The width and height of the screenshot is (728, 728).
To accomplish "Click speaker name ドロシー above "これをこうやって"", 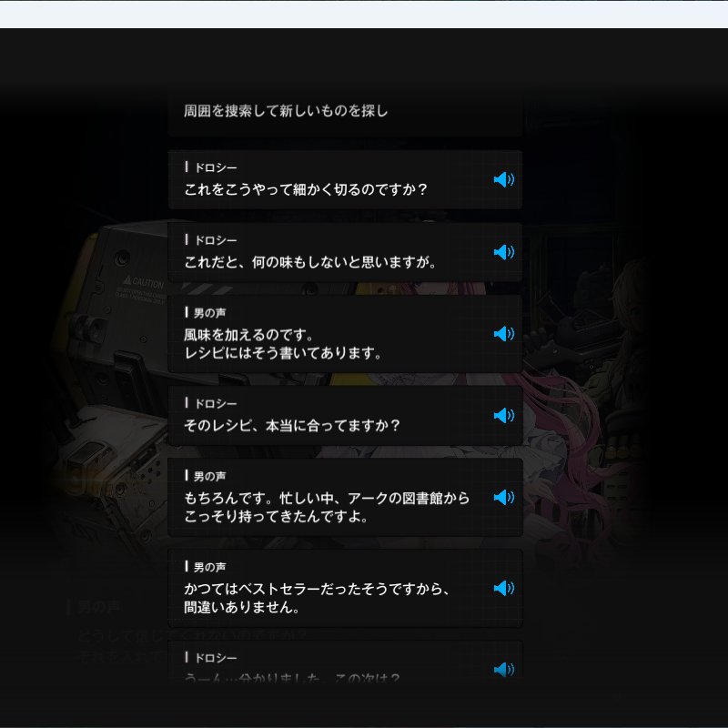I will click(216, 167).
